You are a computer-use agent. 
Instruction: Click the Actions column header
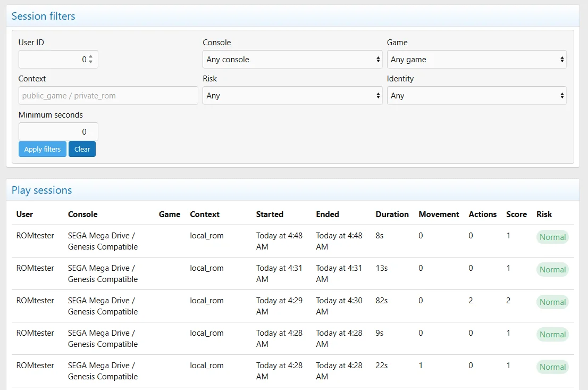(x=483, y=214)
